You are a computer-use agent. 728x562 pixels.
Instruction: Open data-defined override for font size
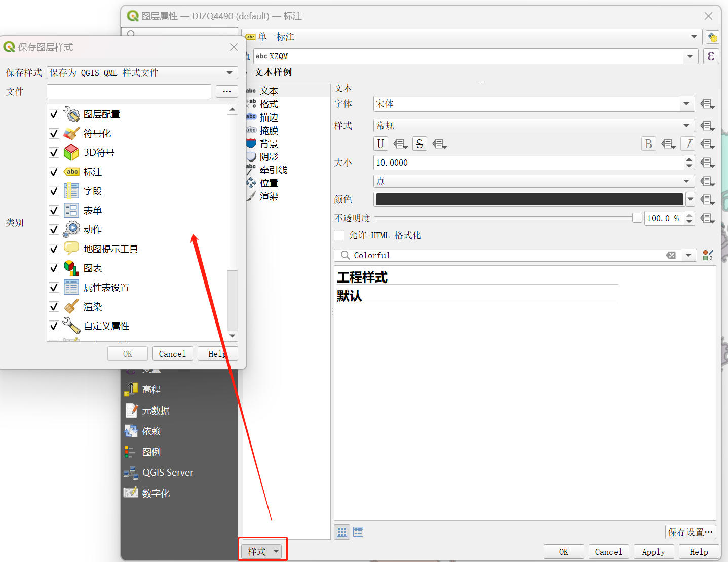coord(708,163)
